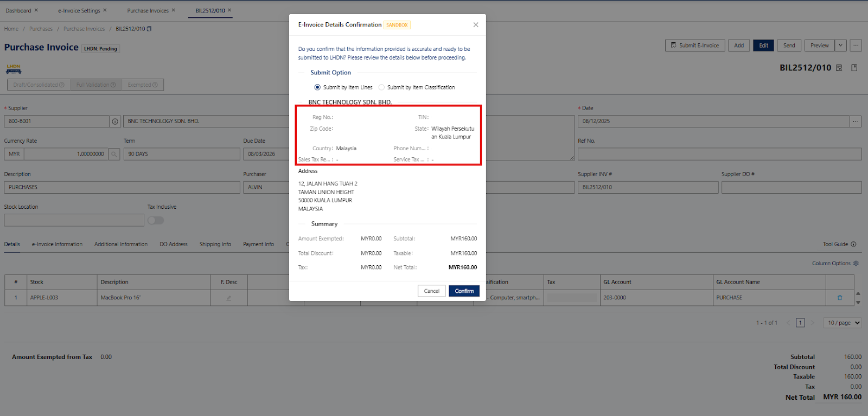Click the Submit E-Invoice button

pos(694,46)
